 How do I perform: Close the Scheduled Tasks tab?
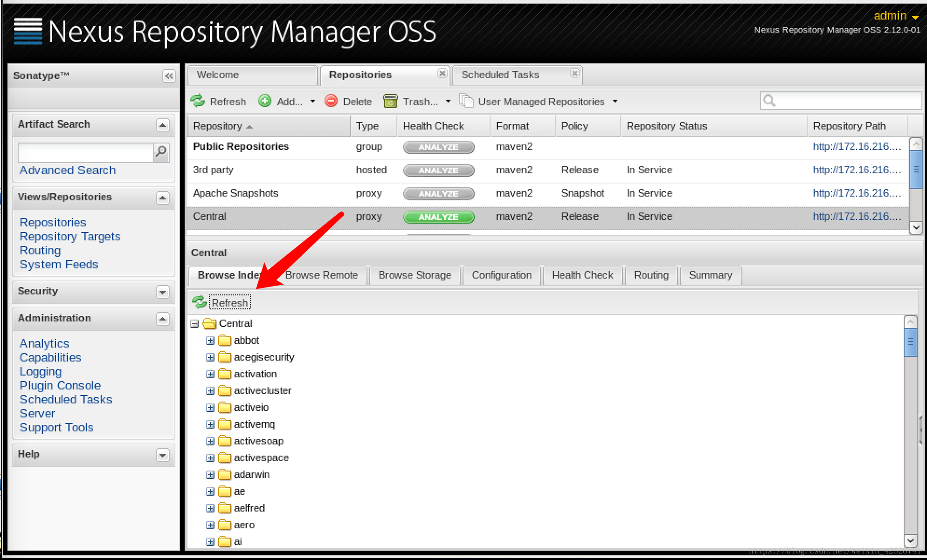tap(574, 74)
